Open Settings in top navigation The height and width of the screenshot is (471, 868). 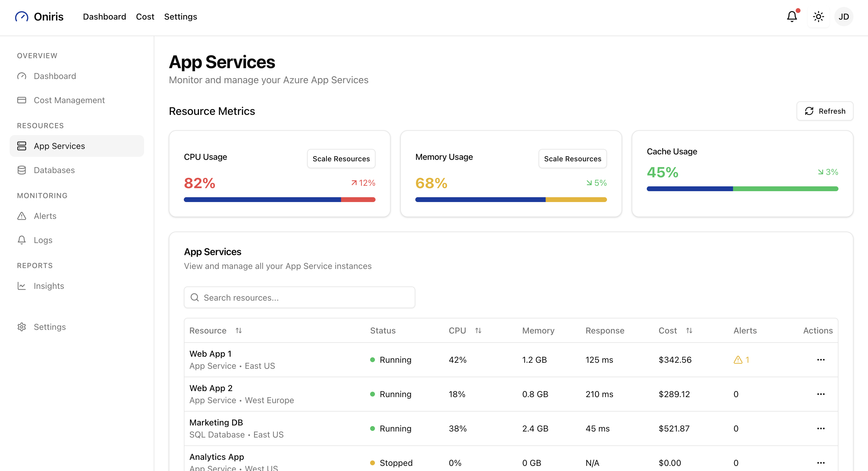180,17
